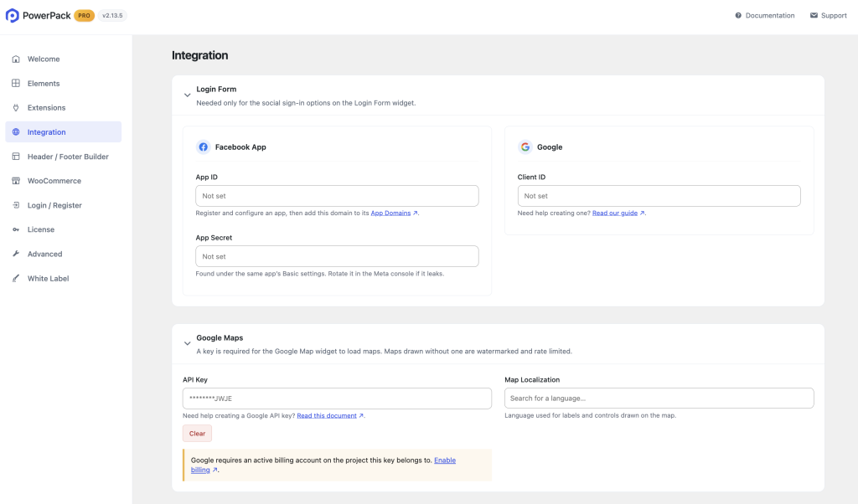Open the Read our guide link
The image size is (858, 504).
614,213
